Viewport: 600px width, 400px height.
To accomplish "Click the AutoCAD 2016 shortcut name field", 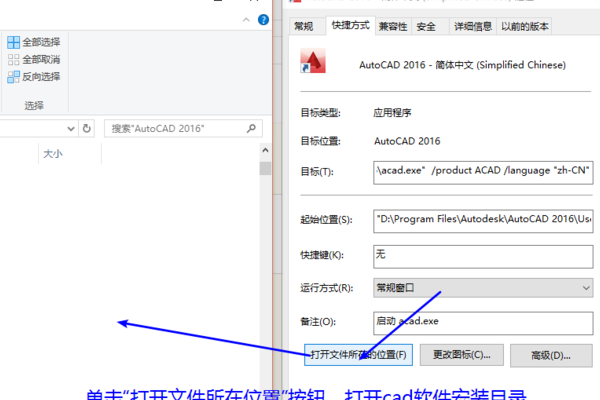I will [462, 65].
